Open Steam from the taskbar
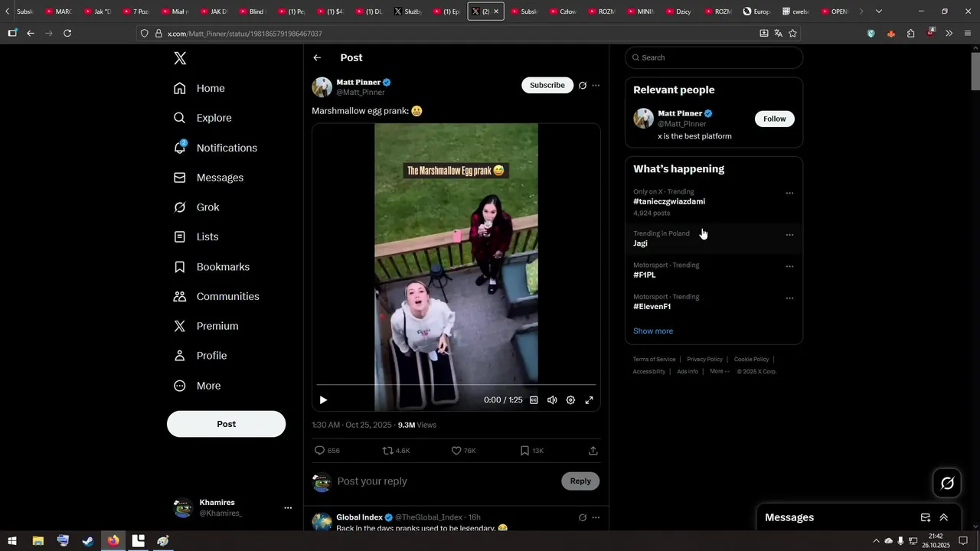Viewport: 980px width, 551px height. pos(88,541)
